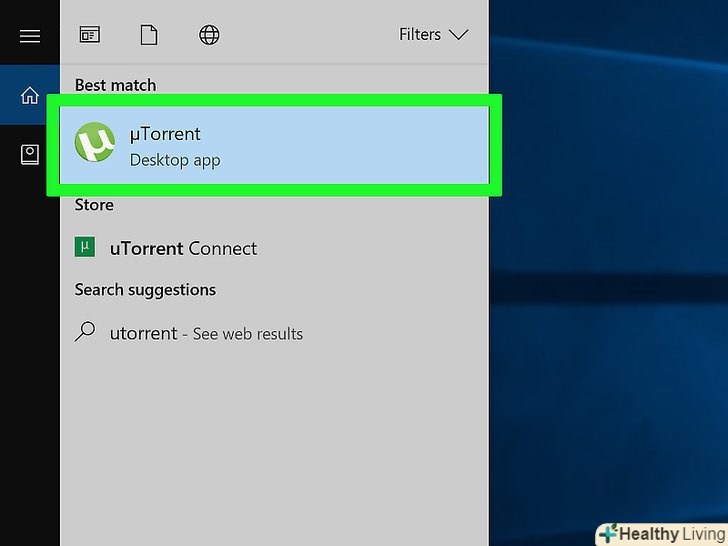
Task: Open utorrent See web results suggestion
Action: (x=274, y=333)
